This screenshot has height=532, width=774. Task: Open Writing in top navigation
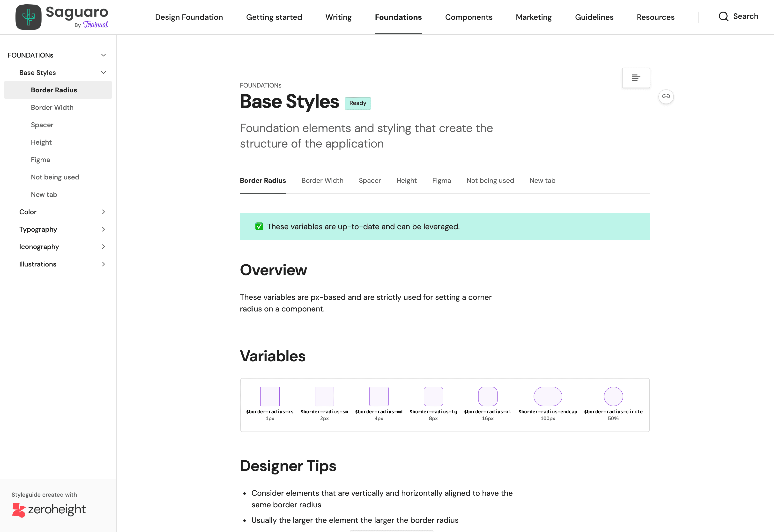coord(338,17)
